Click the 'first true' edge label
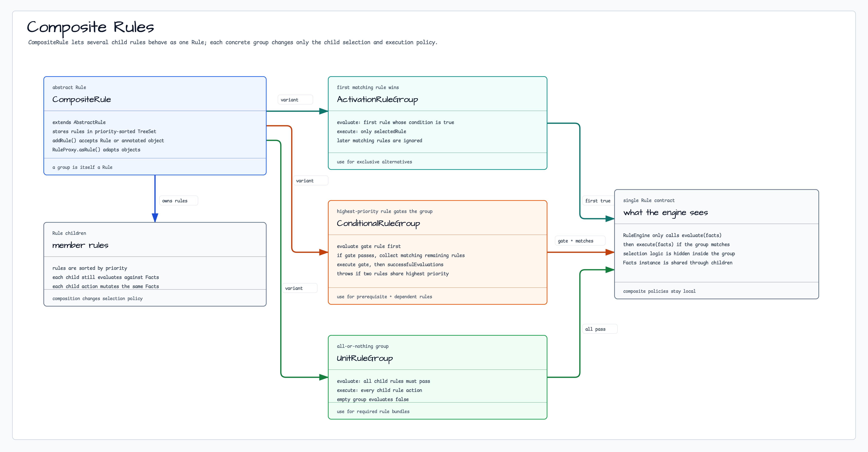Viewport: 868px width, 452px height. [598, 201]
